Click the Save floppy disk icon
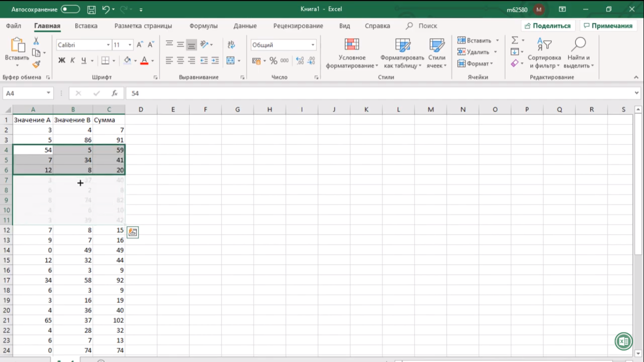Screen dimensions: 644x362 [x=91, y=10]
